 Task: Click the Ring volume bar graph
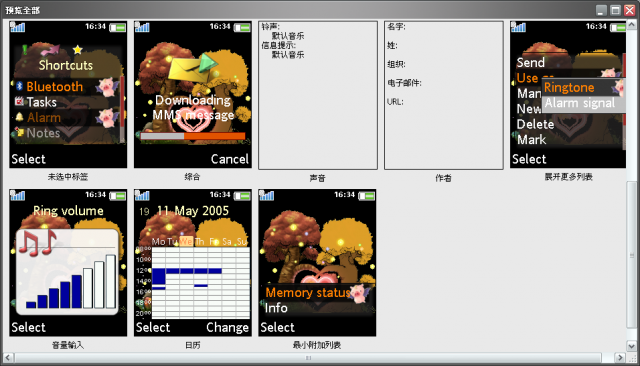coord(71,281)
